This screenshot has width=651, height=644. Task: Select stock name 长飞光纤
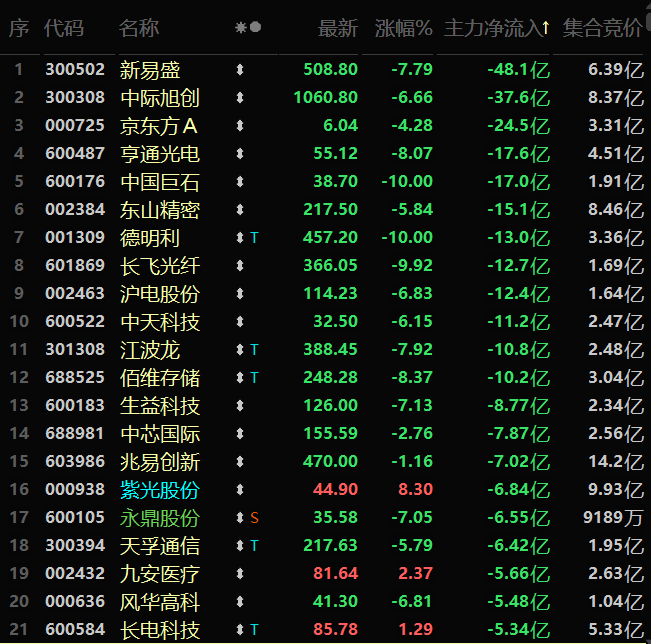[160, 266]
